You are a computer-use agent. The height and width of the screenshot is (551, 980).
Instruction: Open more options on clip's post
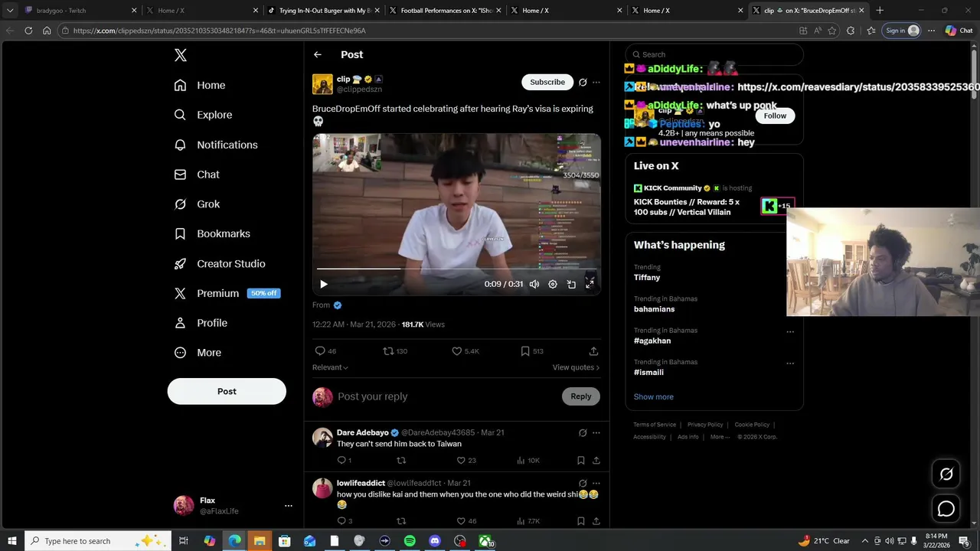(596, 82)
